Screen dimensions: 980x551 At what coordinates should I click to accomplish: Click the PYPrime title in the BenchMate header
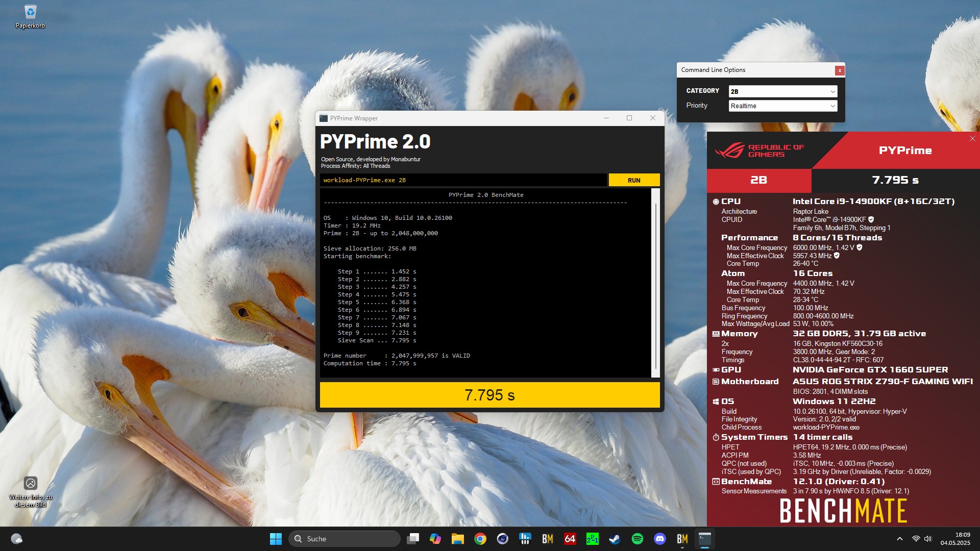point(905,151)
